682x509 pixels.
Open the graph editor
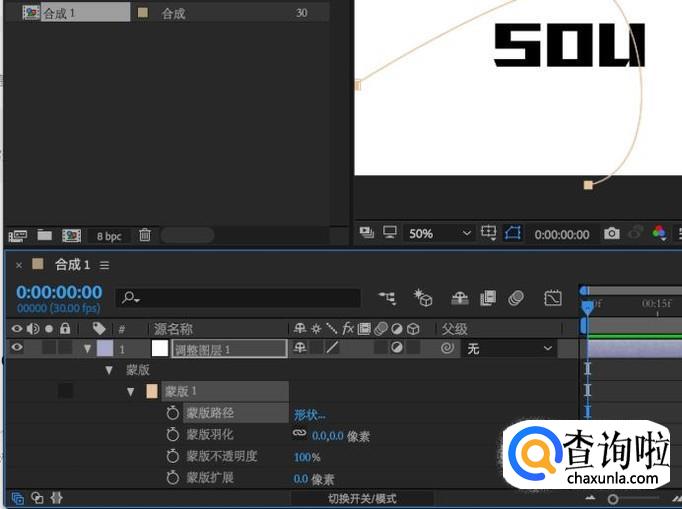(x=553, y=298)
